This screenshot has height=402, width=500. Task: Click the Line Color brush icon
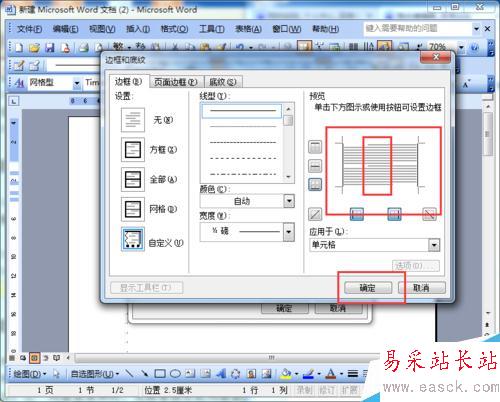pyautogui.click(x=309, y=374)
